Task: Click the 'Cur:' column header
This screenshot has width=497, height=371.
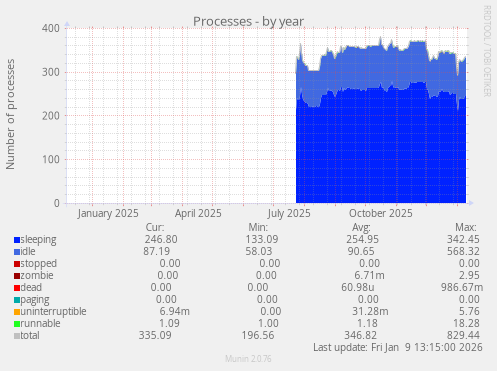Action: point(155,227)
